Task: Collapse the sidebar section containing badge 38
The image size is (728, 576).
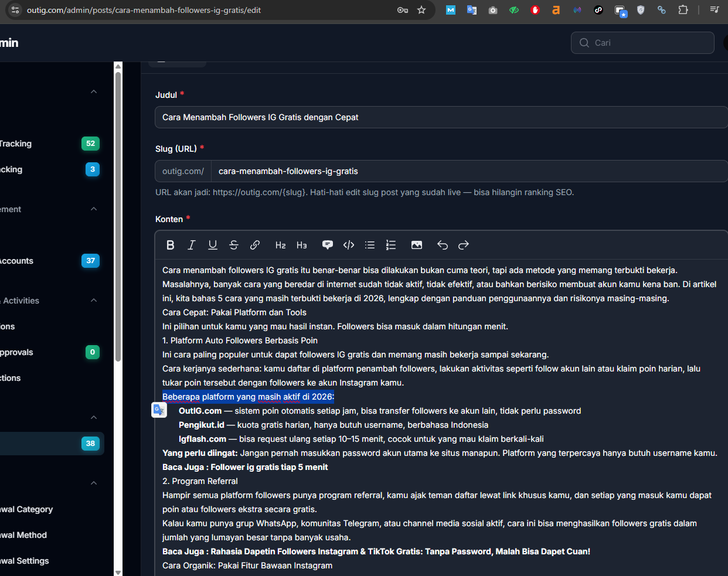Action: [x=94, y=418]
